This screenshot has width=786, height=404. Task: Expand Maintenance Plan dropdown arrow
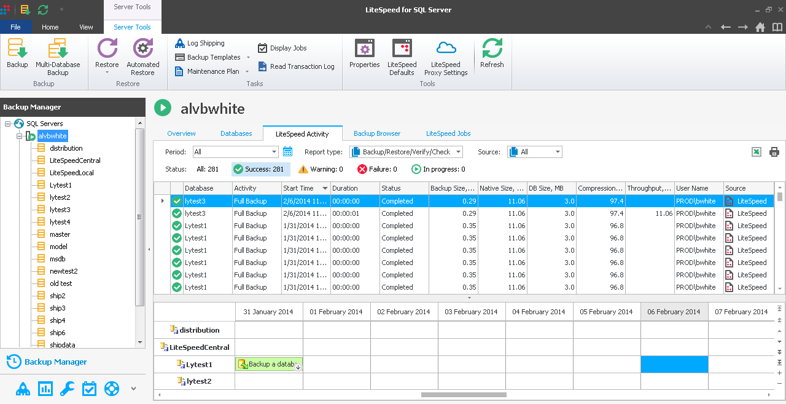click(x=247, y=72)
